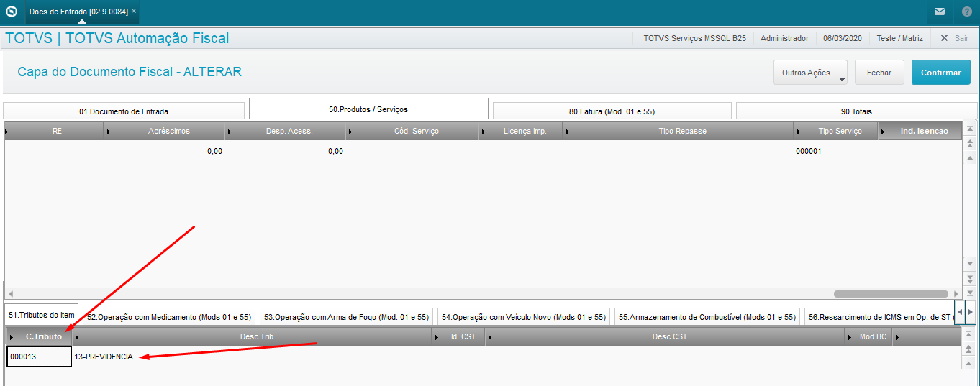Jump to top of lower grid scrollbar

970,336
